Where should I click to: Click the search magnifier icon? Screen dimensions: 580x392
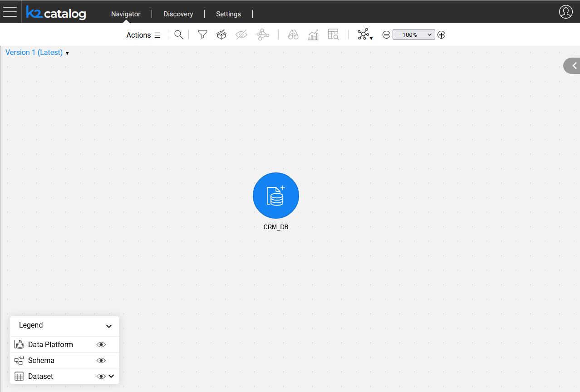(x=179, y=35)
